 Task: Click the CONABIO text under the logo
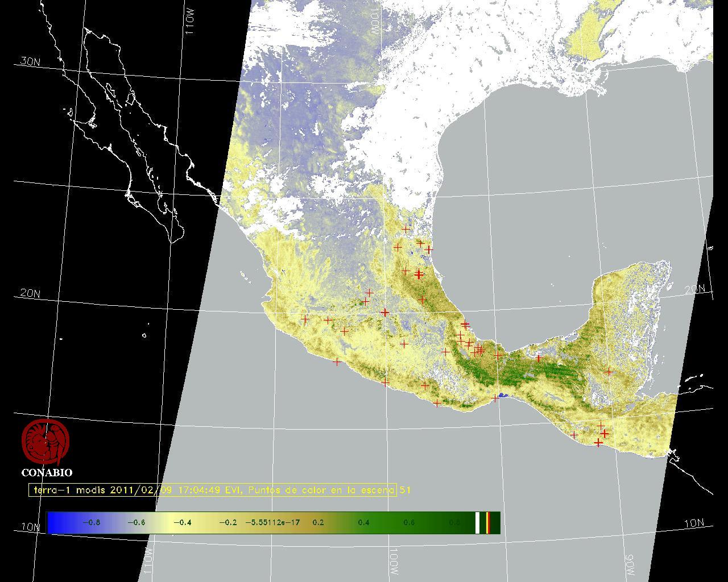[x=47, y=473]
